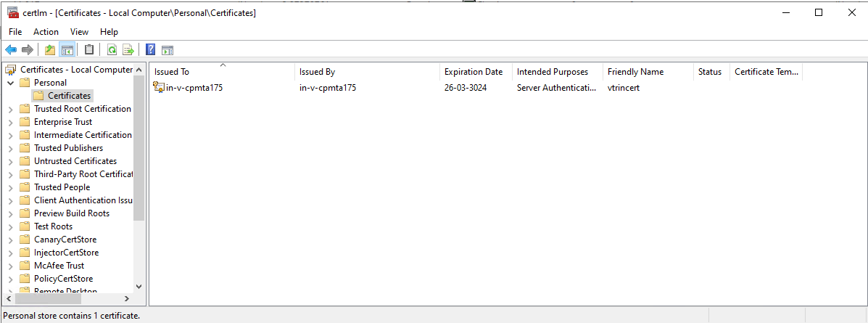This screenshot has height=323, width=868.
Task: Click the Back arrow toolbar icon
Action: pos(11,50)
